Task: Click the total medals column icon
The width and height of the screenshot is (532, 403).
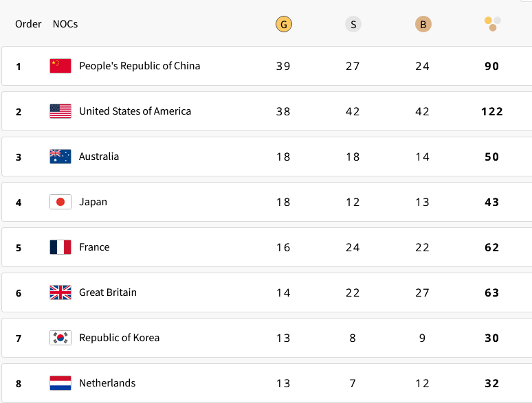Action: 492,24
